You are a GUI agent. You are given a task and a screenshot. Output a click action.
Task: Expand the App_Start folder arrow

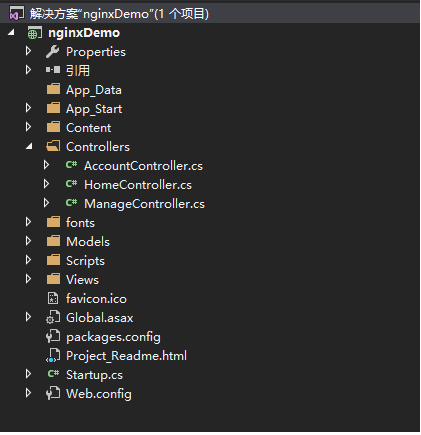pos(29,108)
